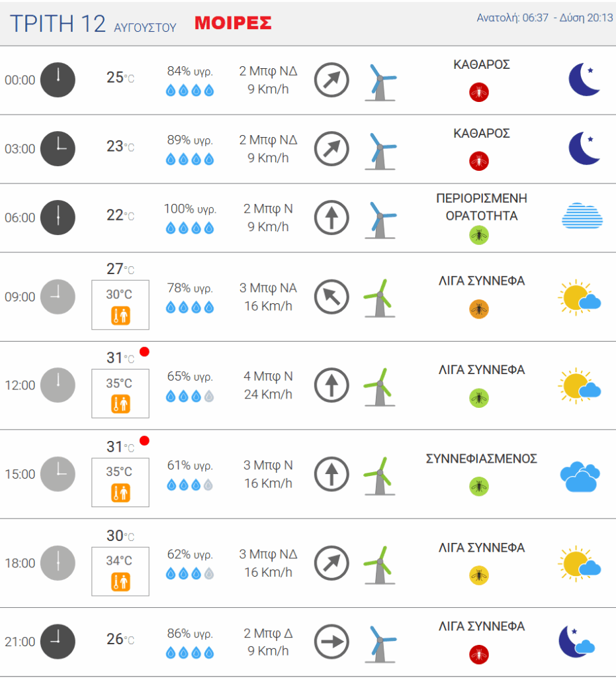Image resolution: width=616 pixels, height=678 pixels.
Task: Click the green wind turbine at 12:00
Action: coord(379,387)
